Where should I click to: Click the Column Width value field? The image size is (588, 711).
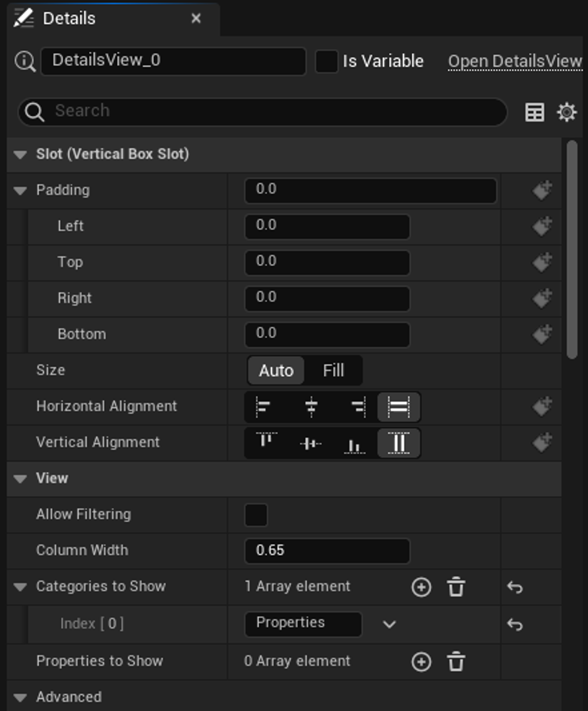click(x=327, y=550)
